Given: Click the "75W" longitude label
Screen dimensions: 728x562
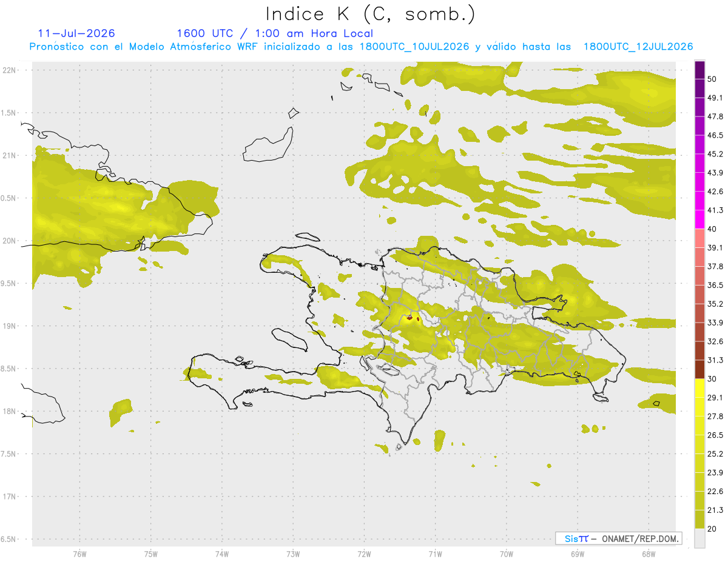Looking at the screenshot, I should 151,554.
